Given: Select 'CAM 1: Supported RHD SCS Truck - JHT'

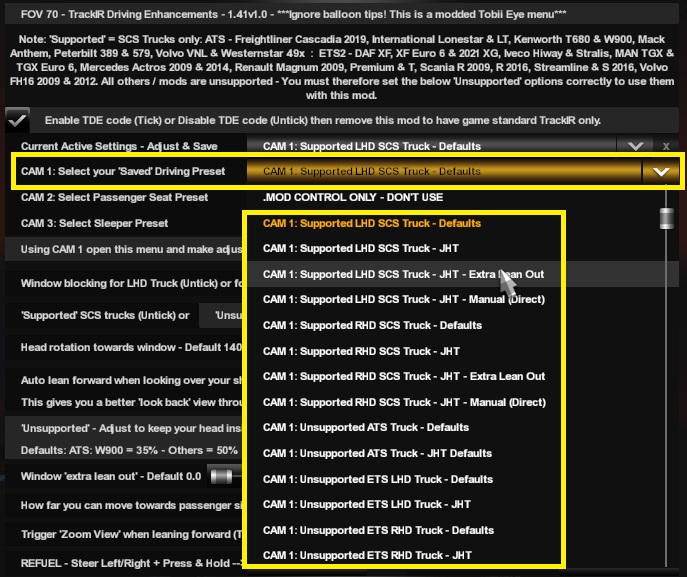Looking at the screenshot, I should coord(361,351).
